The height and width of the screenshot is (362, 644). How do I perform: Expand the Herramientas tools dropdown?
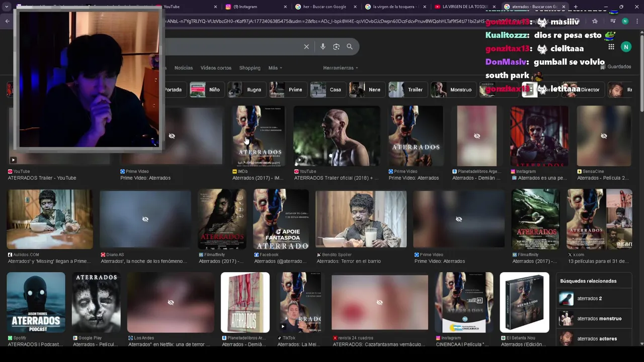[341, 68]
